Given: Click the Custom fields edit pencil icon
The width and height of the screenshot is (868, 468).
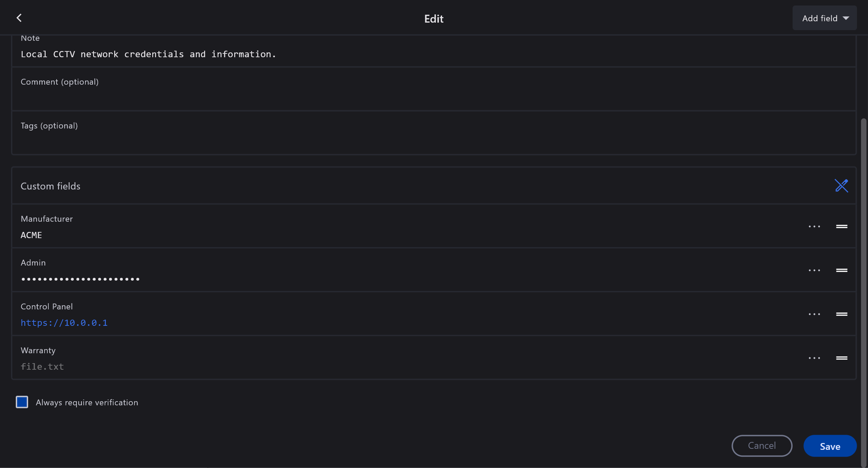Looking at the screenshot, I should (841, 186).
